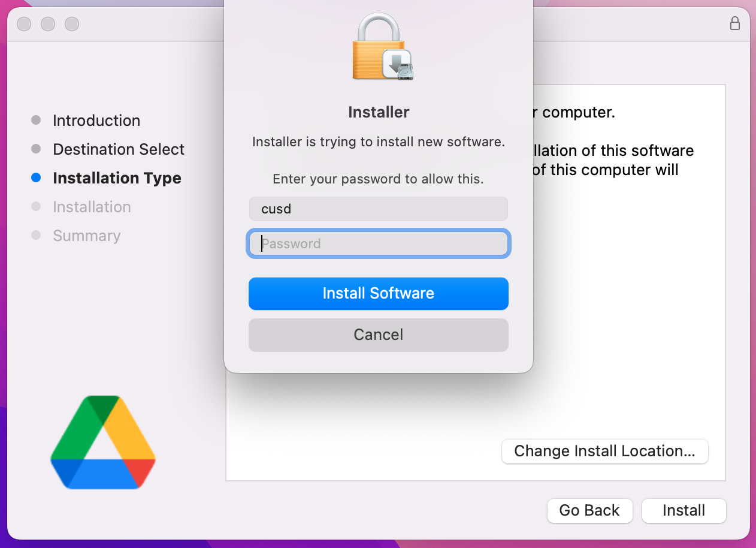
Task: Open Change Install Location
Action: click(605, 451)
